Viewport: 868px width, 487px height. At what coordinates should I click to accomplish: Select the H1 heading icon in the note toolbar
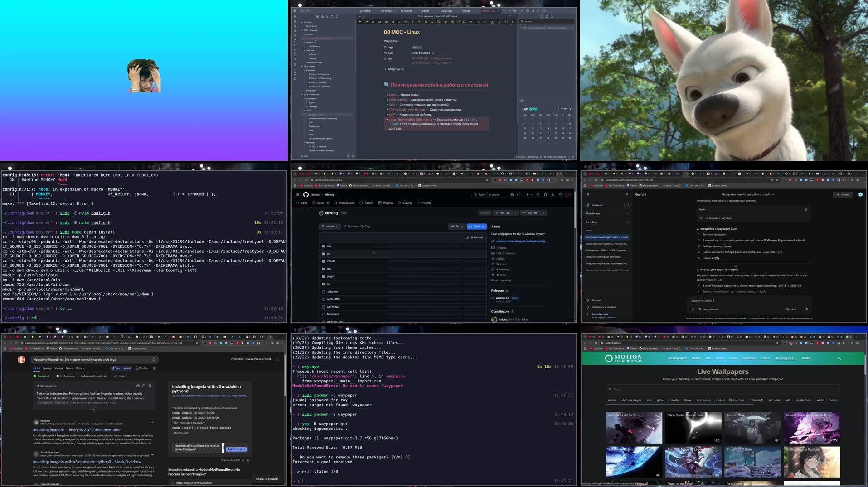(393, 22)
